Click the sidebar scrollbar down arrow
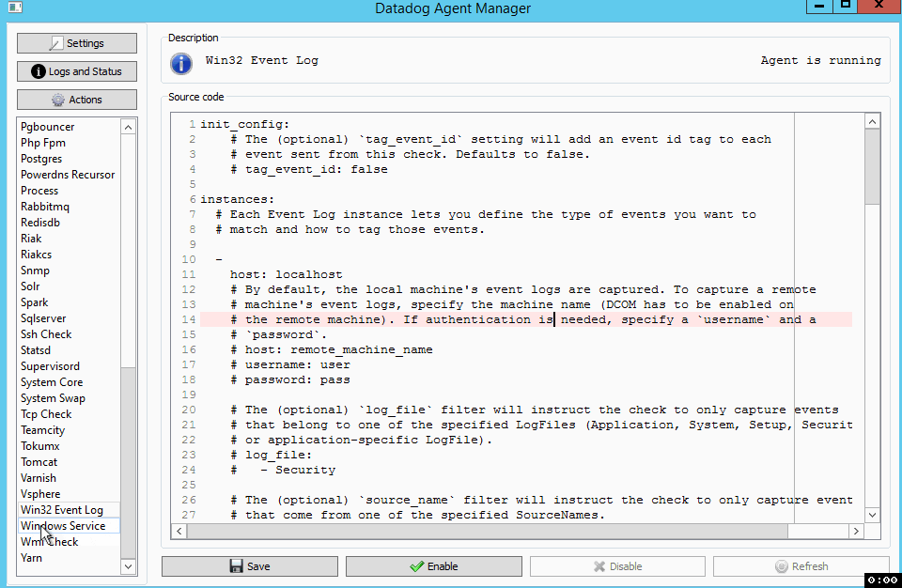The height and width of the screenshot is (588, 902). 128,566
